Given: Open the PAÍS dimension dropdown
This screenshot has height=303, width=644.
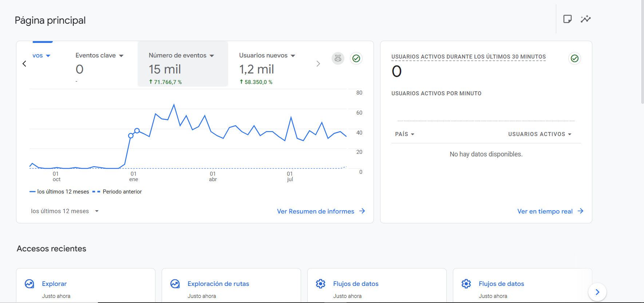Looking at the screenshot, I should click(405, 134).
